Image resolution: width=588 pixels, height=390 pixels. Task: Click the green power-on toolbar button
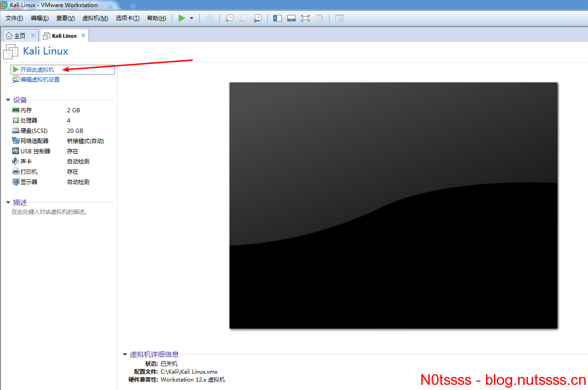tap(182, 18)
